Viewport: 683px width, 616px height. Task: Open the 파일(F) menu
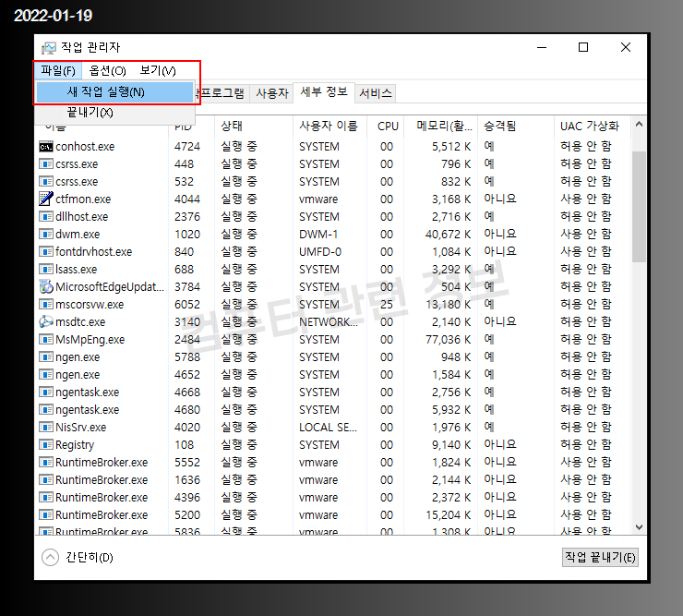point(58,70)
